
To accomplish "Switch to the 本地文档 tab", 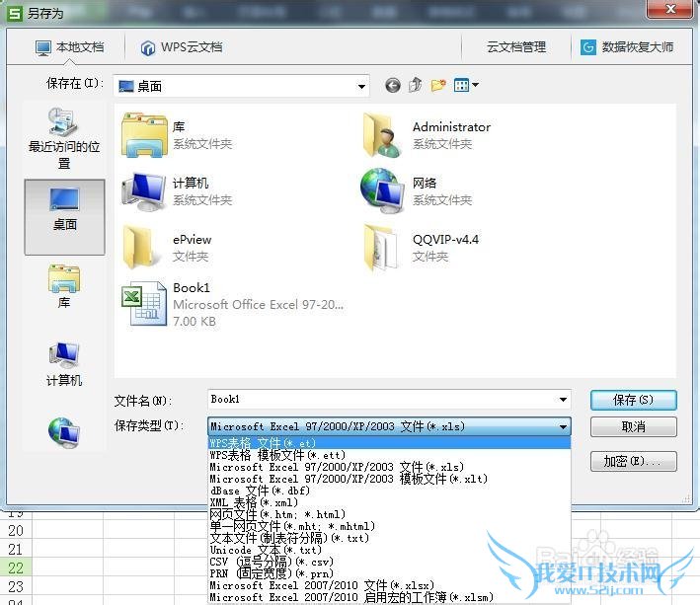I will [x=70, y=47].
